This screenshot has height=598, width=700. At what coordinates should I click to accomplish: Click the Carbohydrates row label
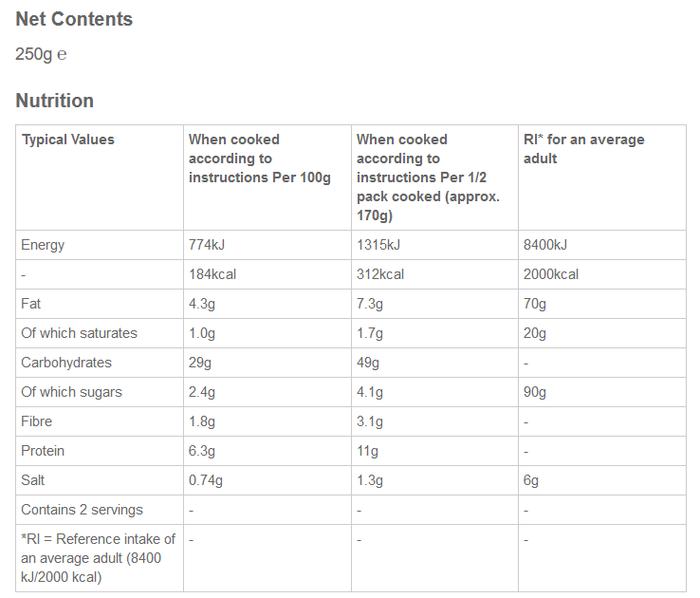tap(66, 363)
